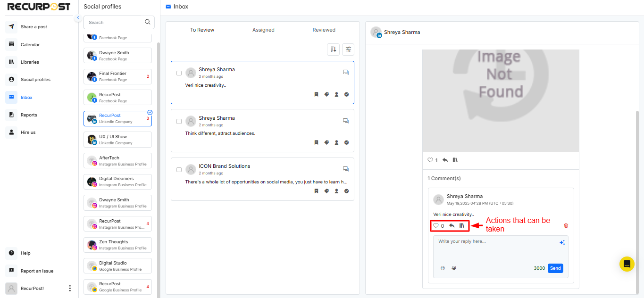Open the ICON Brand Solutions message card text

point(267,182)
